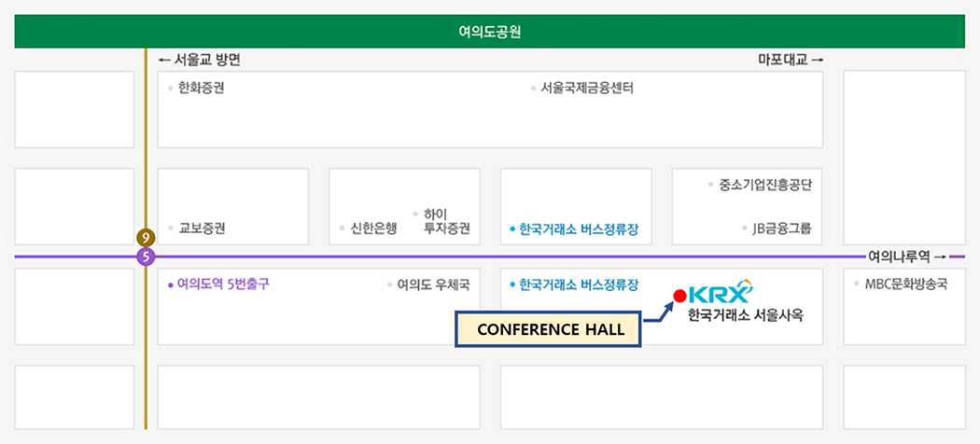
Task: Click the red location dot near KRX
Action: pyautogui.click(x=680, y=297)
